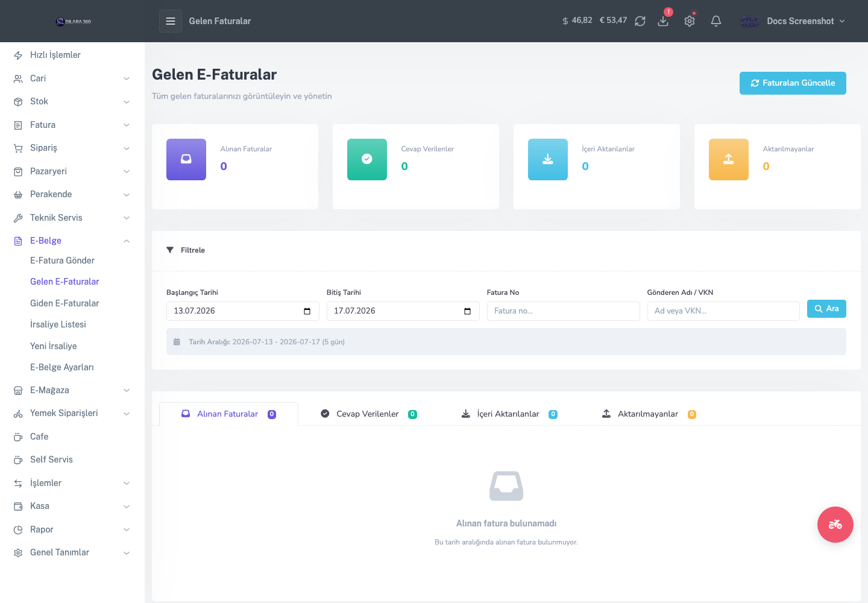Image resolution: width=868 pixels, height=603 pixels.
Task: Open the notifications bell
Action: pyautogui.click(x=716, y=21)
